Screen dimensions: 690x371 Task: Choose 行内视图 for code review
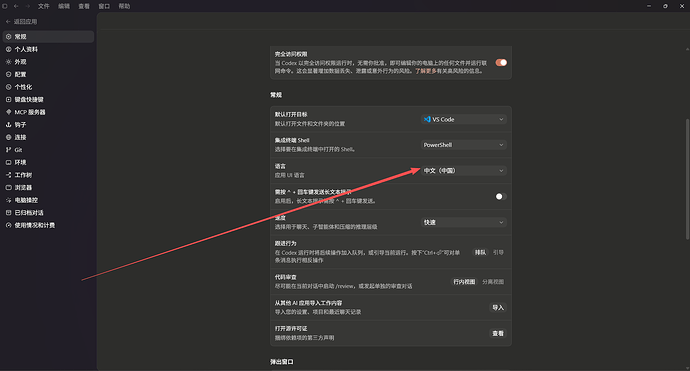point(464,282)
